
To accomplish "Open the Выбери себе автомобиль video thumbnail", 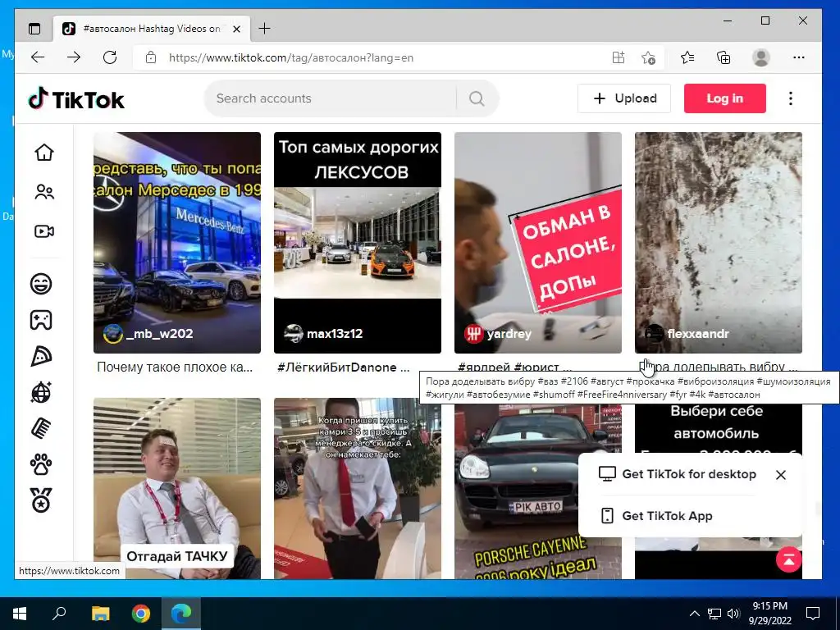I will pos(719,428).
